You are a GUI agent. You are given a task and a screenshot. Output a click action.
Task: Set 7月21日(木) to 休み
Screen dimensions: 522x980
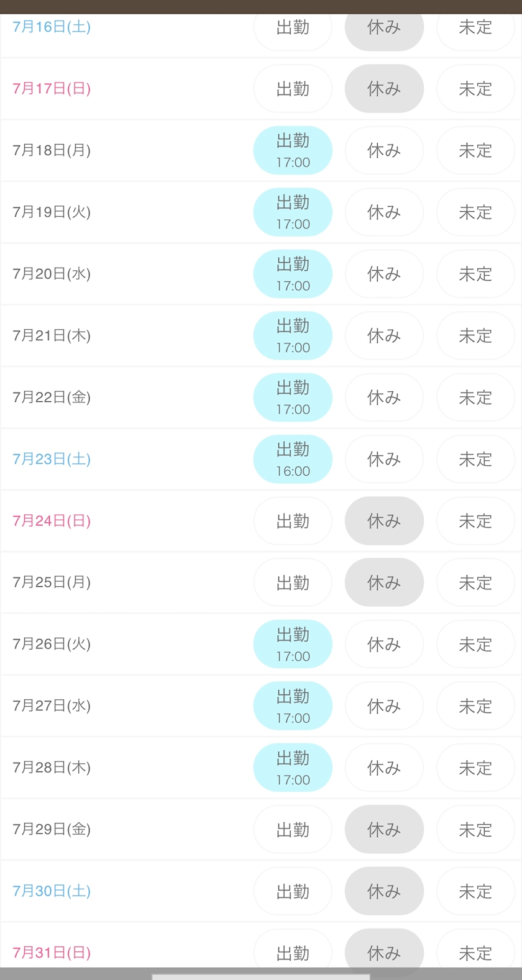point(384,336)
